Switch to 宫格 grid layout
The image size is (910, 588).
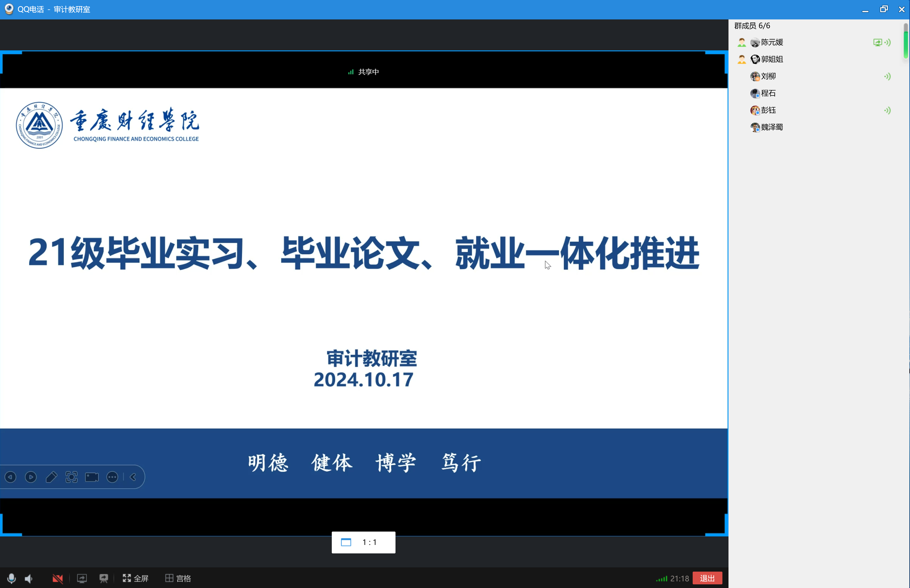point(178,579)
